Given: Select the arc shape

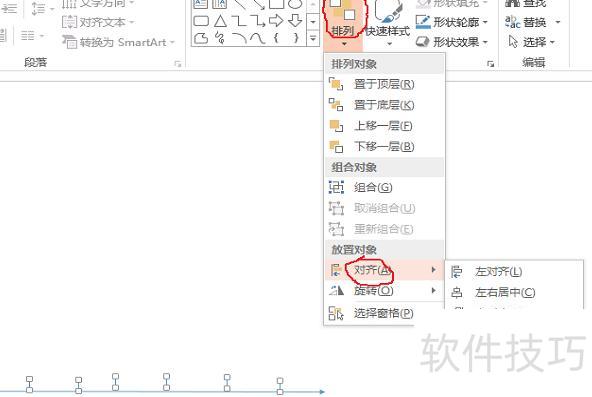Looking at the screenshot, I should pos(239,38).
